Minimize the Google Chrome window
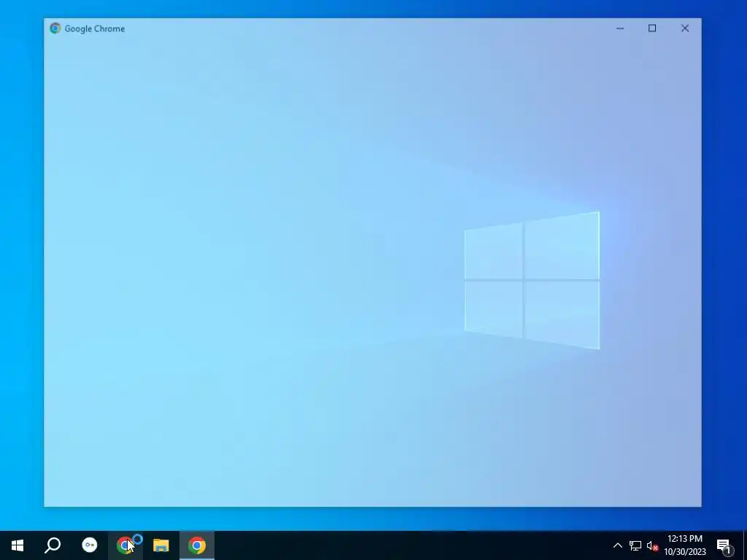 (x=620, y=28)
